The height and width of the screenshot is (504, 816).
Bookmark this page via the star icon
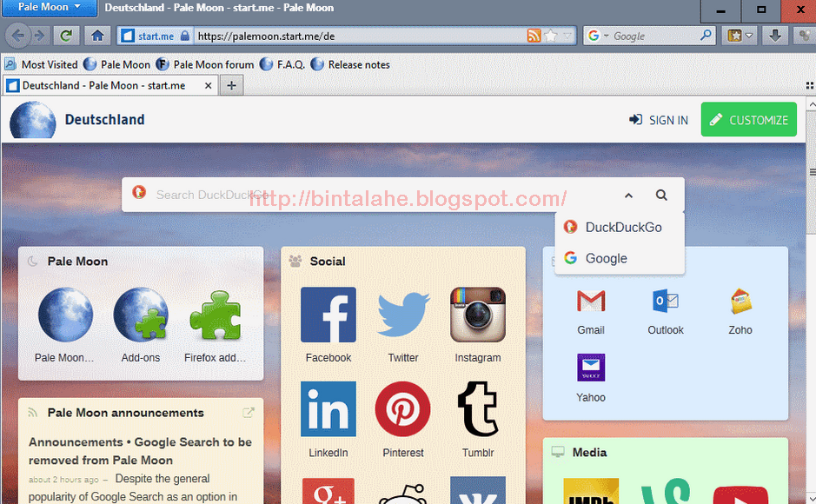550,36
